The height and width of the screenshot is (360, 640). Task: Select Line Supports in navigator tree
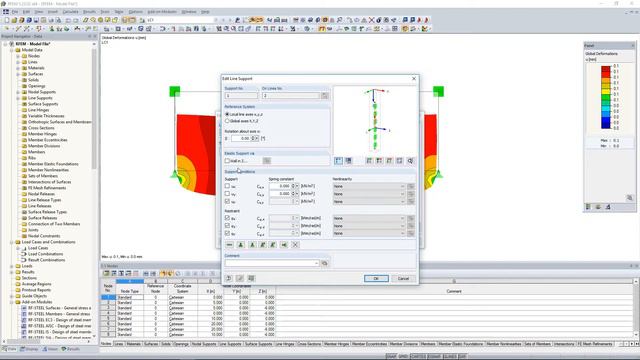pyautogui.click(x=40, y=98)
